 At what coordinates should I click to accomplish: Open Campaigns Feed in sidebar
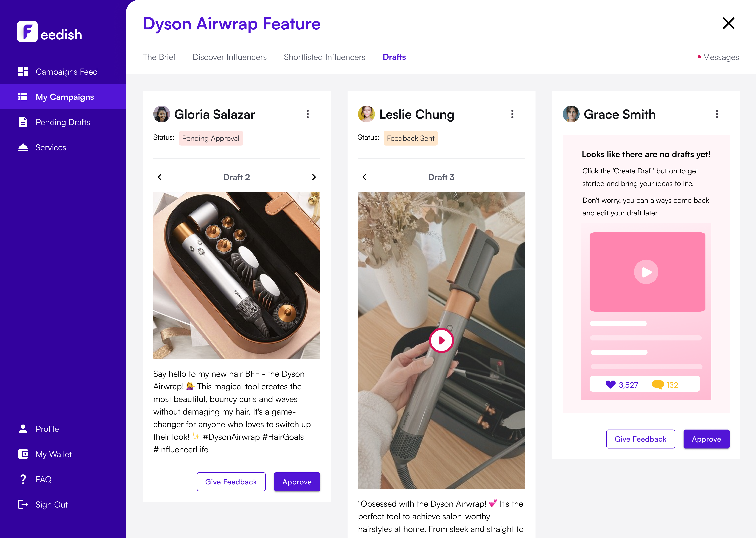63,72
